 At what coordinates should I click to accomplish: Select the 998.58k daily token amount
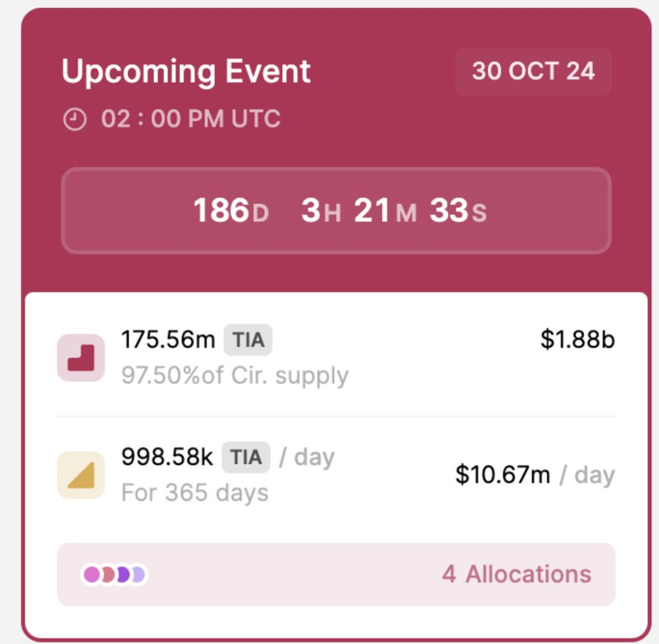[x=167, y=457]
